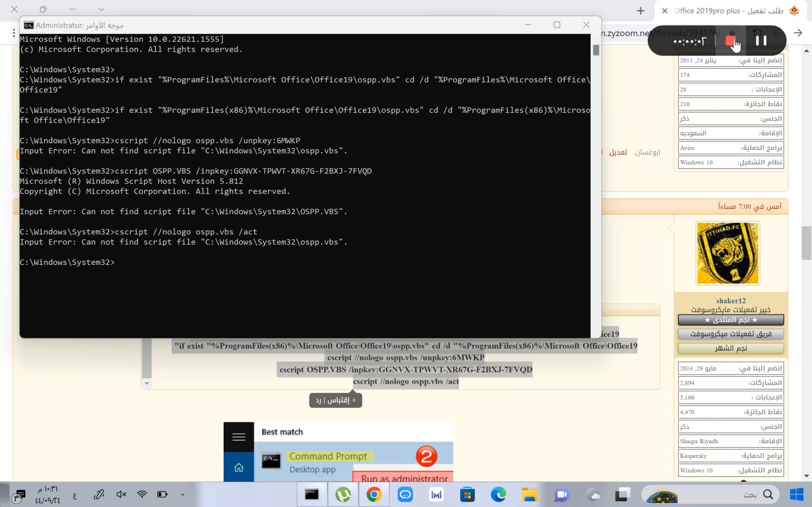Open a new browser tab
Viewport: 812px width, 507px height.
click(641, 10)
